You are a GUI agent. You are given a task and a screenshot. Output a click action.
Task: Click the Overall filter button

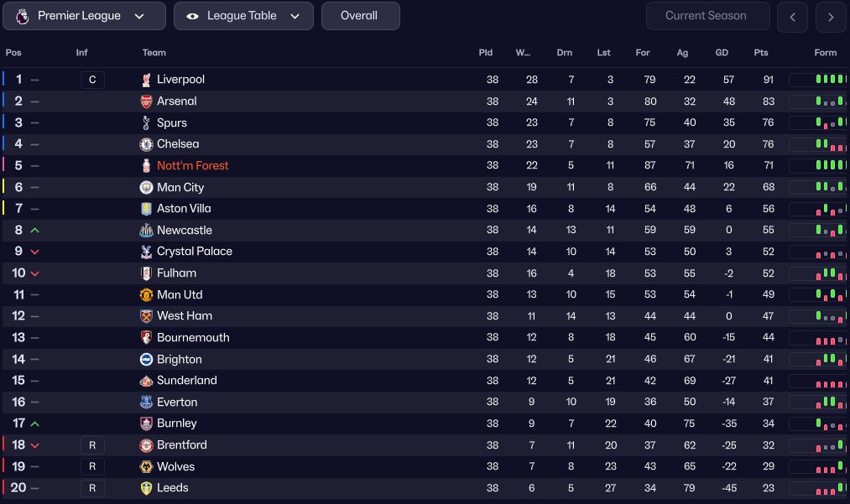coord(360,16)
